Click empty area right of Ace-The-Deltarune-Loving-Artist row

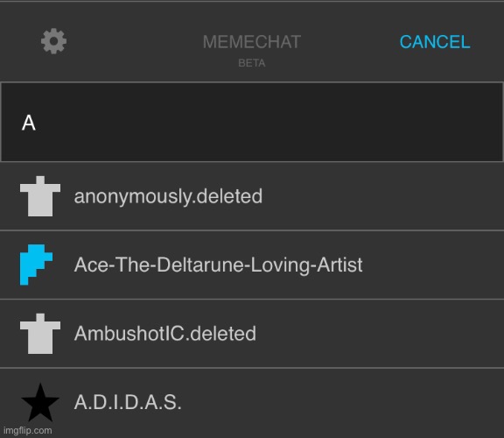(x=433, y=265)
